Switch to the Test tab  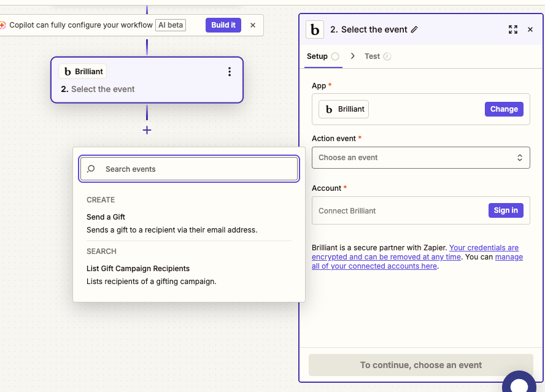(x=372, y=56)
